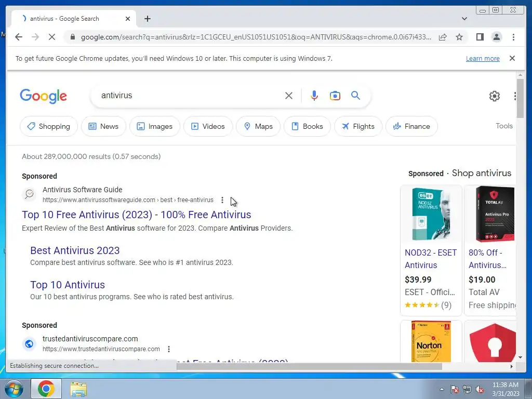Open the tab search dropdown arrow

coord(464,19)
